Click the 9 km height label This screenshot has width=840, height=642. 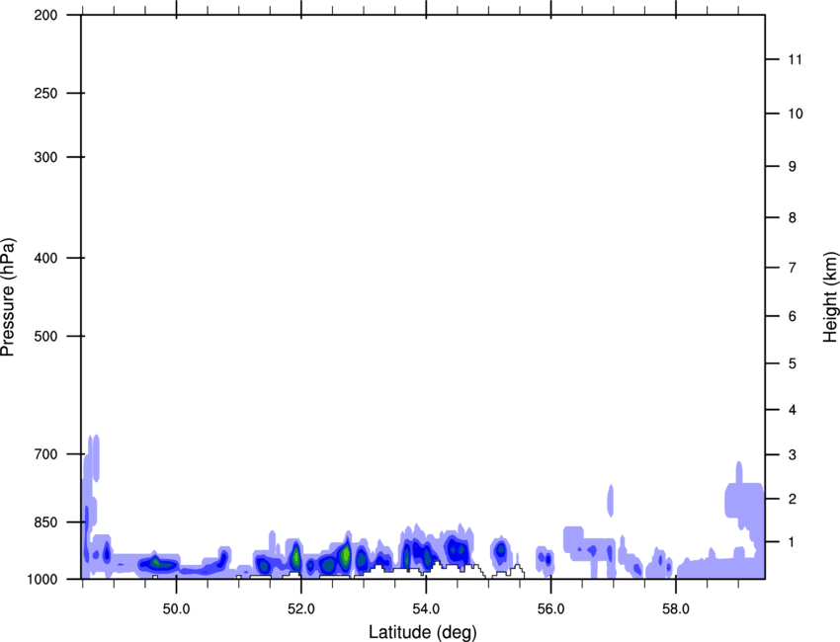(793, 167)
